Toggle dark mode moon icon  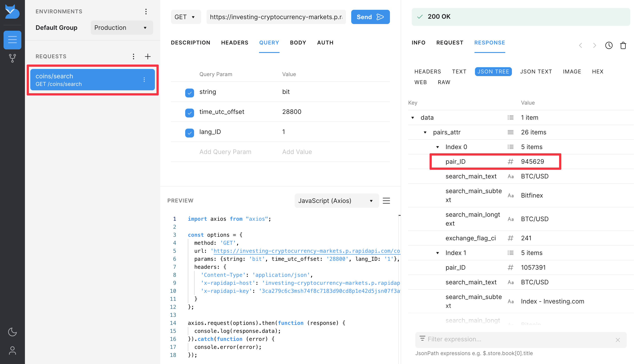[12, 332]
